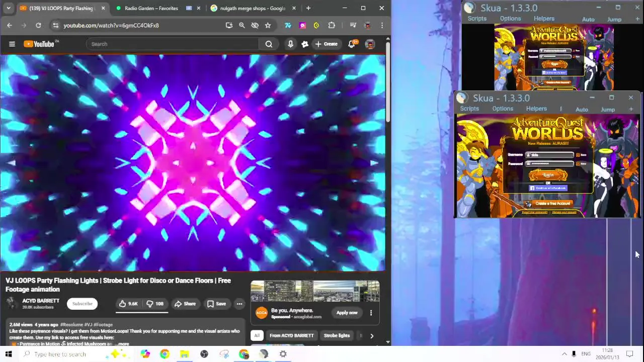Subscribe to ACYD BARRETT channel
Image resolution: width=644 pixels, height=362 pixels.
[x=82, y=304]
